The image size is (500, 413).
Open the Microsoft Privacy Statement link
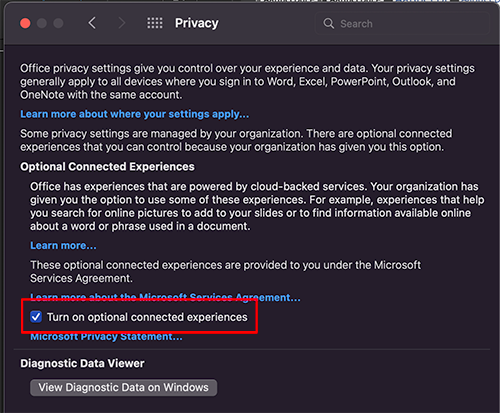coord(107,337)
